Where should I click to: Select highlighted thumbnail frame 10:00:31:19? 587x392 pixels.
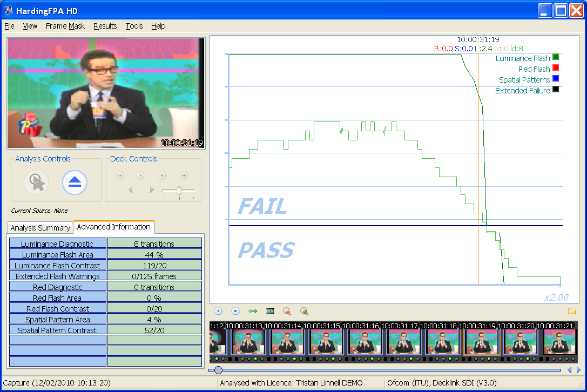[x=482, y=342]
